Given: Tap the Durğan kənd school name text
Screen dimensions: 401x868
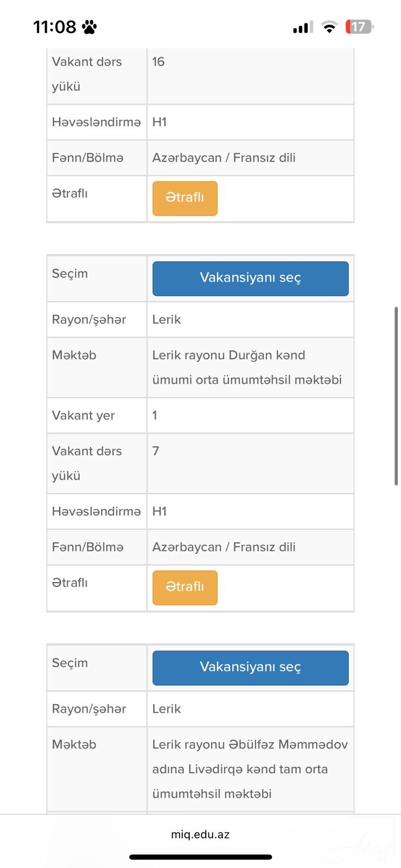Looking at the screenshot, I should 246,367.
